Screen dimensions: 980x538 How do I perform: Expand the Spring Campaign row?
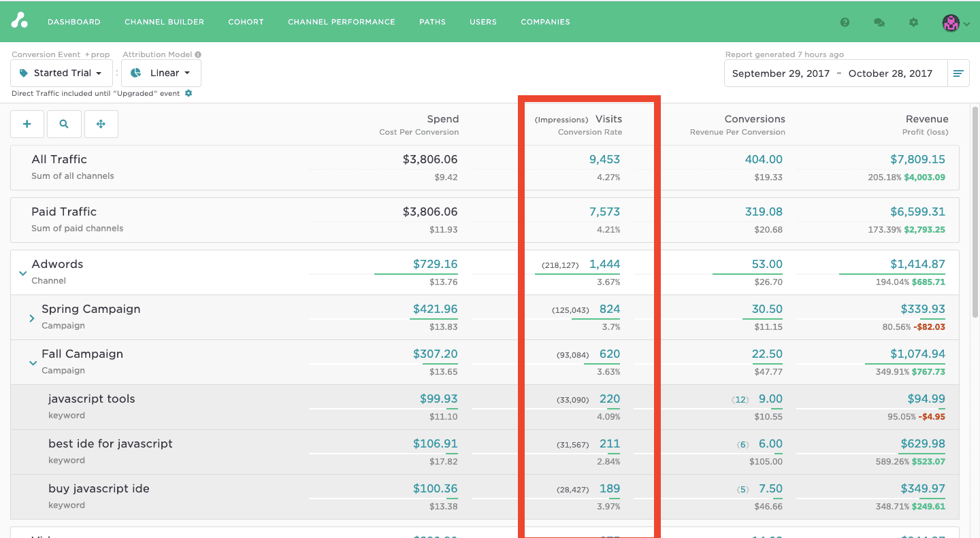pyautogui.click(x=31, y=318)
